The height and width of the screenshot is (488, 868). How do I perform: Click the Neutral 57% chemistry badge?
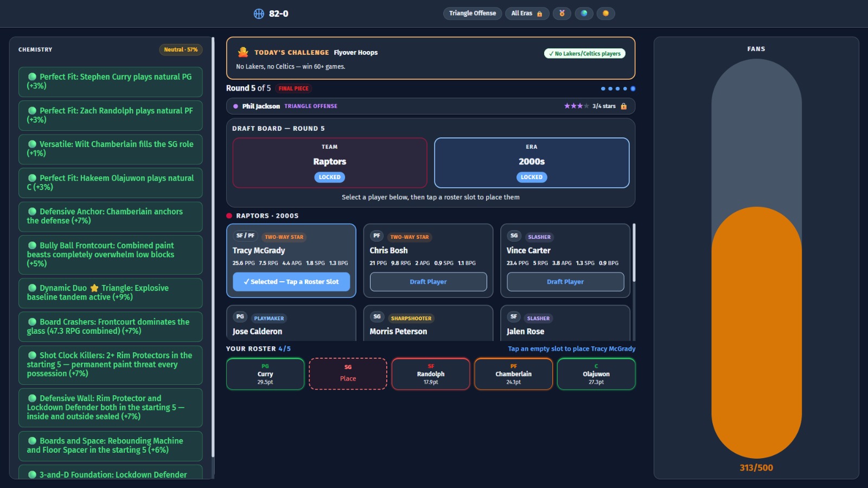181,49
